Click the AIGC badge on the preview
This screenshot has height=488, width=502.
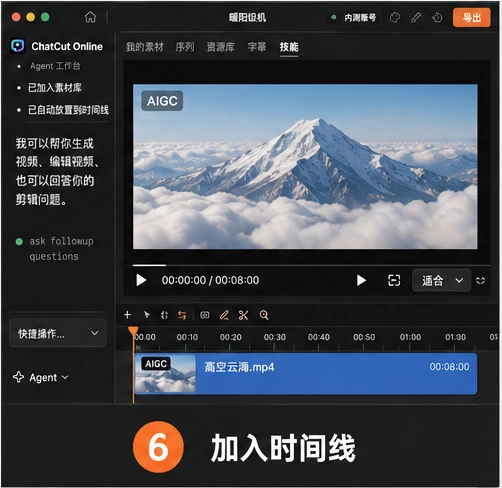click(162, 101)
